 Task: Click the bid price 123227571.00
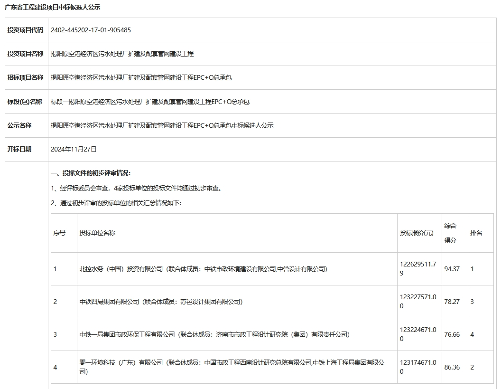[x=418, y=301]
